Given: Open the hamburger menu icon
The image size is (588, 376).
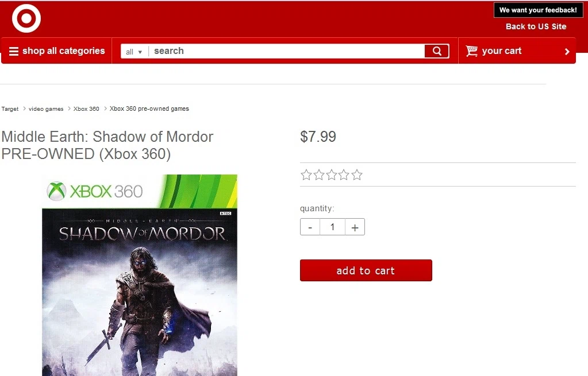Looking at the screenshot, I should (13, 51).
